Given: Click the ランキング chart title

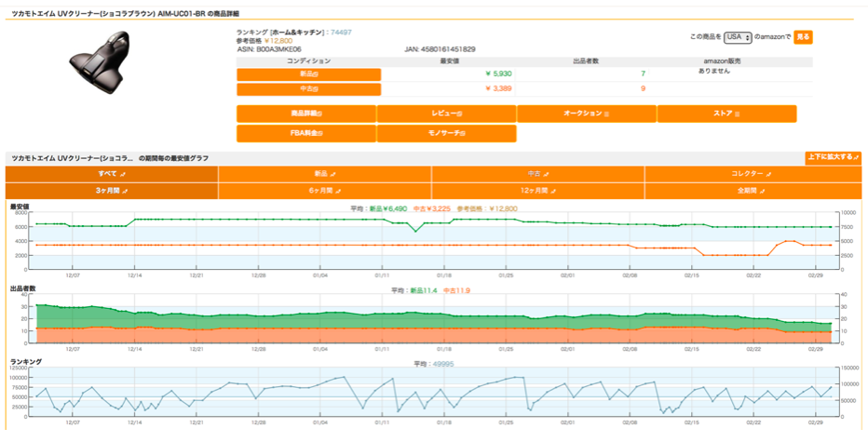Looking at the screenshot, I should click(25, 361).
